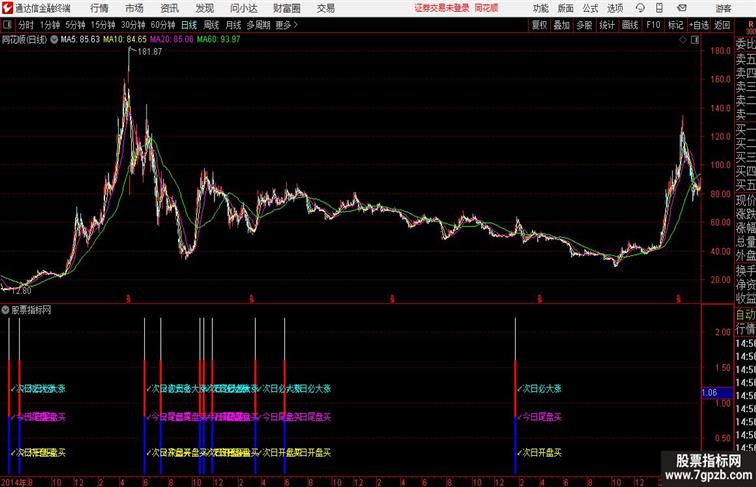Add stock via +自选 button
The width and height of the screenshot is (756, 487).
[x=699, y=25]
